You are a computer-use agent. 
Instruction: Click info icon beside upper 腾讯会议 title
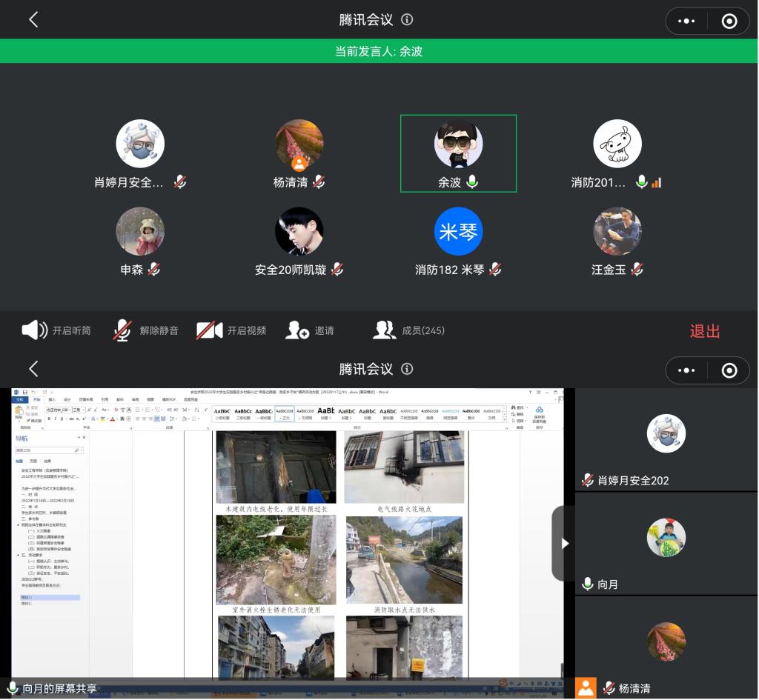click(x=407, y=20)
